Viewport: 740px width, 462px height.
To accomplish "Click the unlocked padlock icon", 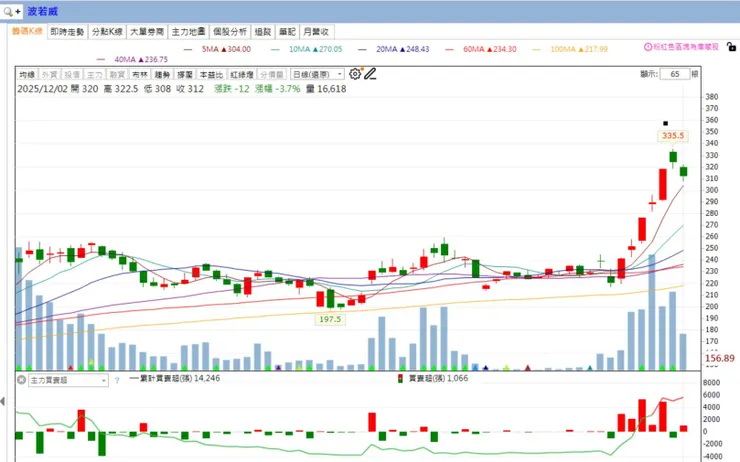I will coord(731,47).
